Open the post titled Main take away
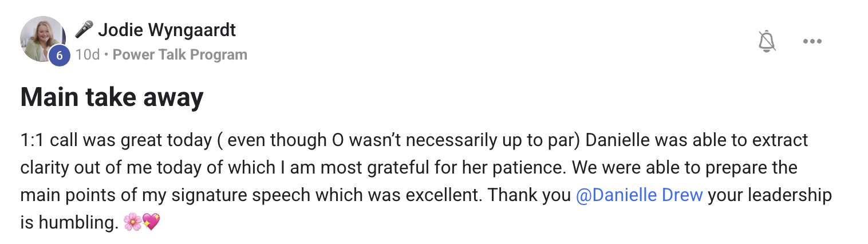This screenshot has height=244, width=868. [x=112, y=98]
